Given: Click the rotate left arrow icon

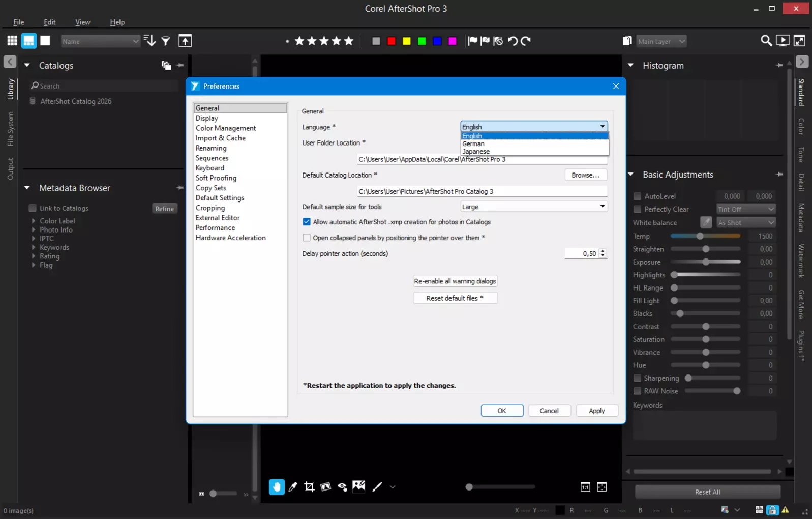Looking at the screenshot, I should tap(513, 41).
